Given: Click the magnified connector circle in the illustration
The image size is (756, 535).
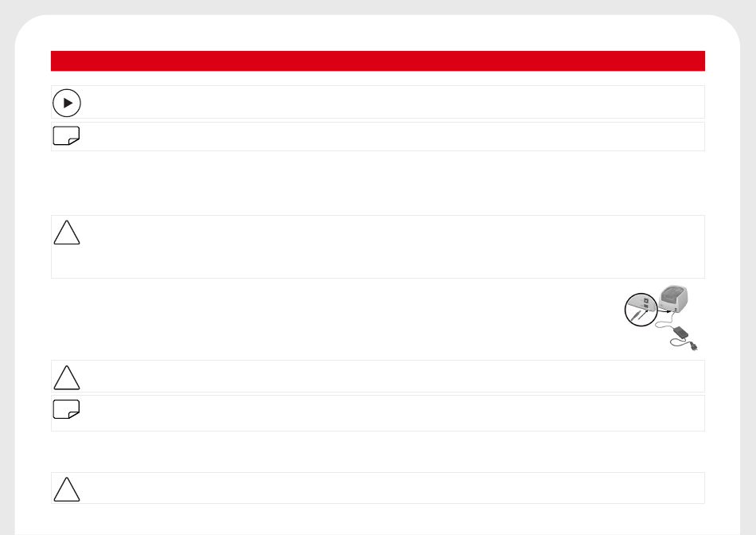Looking at the screenshot, I should point(641,310).
